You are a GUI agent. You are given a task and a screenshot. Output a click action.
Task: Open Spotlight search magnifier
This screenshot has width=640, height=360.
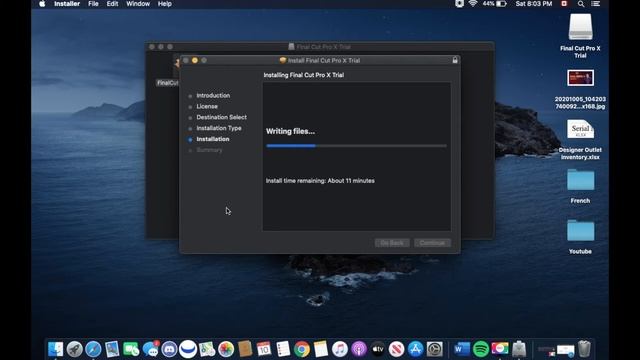[x=581, y=4]
